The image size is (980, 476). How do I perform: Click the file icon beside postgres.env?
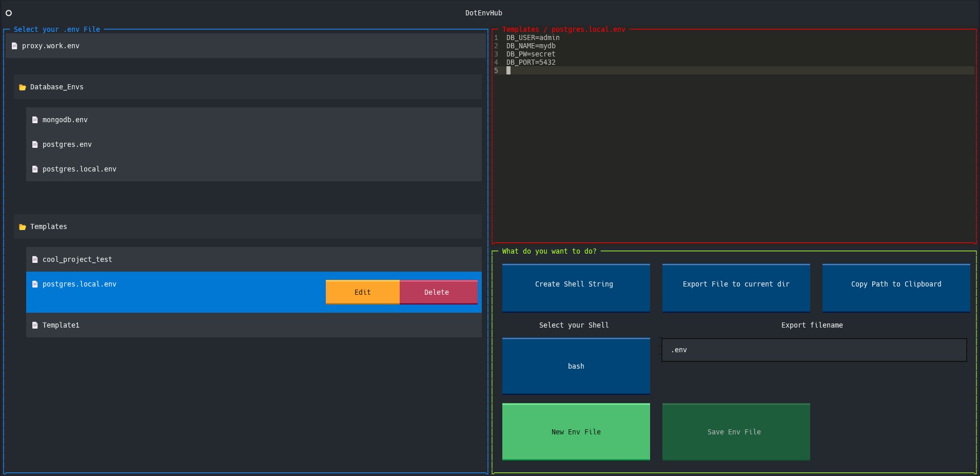pos(35,144)
